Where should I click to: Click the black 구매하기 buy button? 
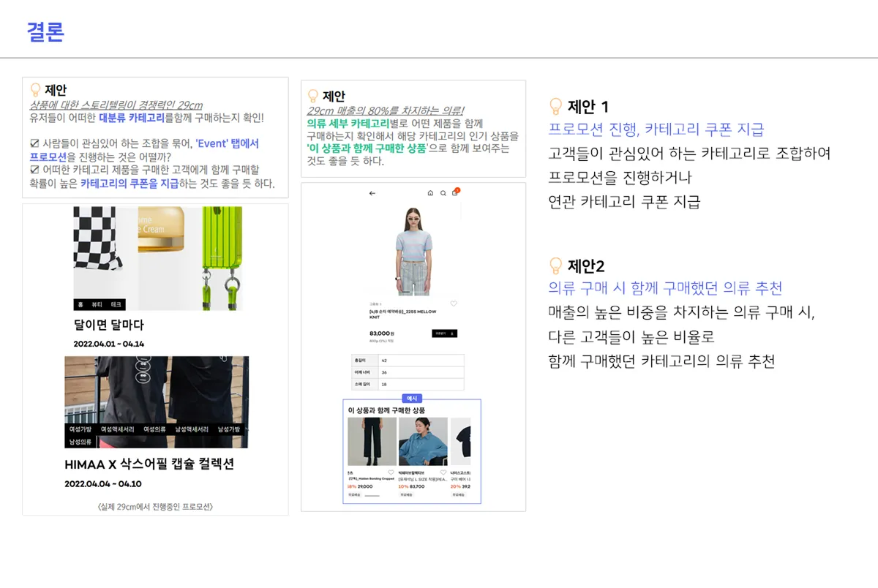[445, 333]
